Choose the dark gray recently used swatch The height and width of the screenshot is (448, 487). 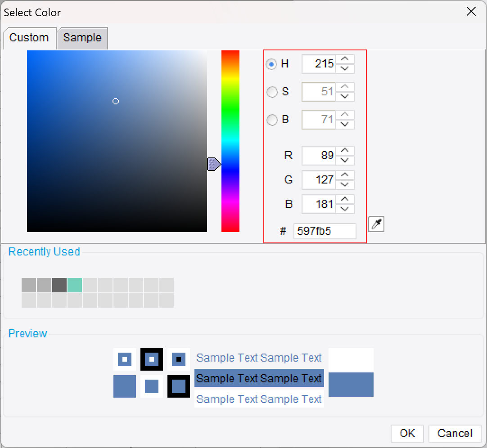pos(59,285)
